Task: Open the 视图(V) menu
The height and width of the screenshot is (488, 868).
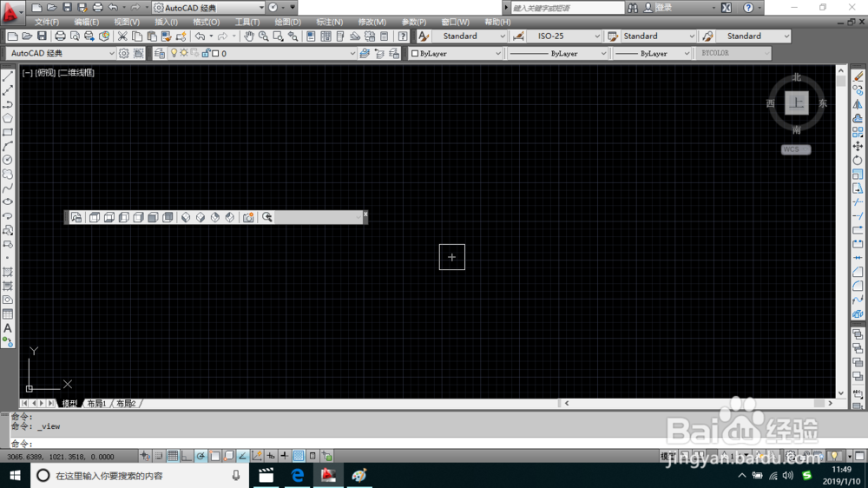Action: pyautogui.click(x=127, y=23)
